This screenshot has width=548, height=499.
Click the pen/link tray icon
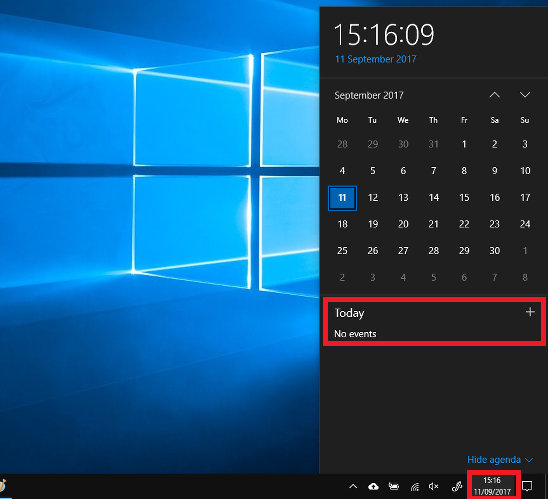click(457, 486)
